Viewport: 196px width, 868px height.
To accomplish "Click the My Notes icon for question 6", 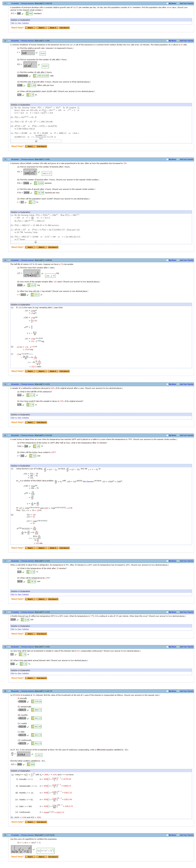I will [167, 435].
